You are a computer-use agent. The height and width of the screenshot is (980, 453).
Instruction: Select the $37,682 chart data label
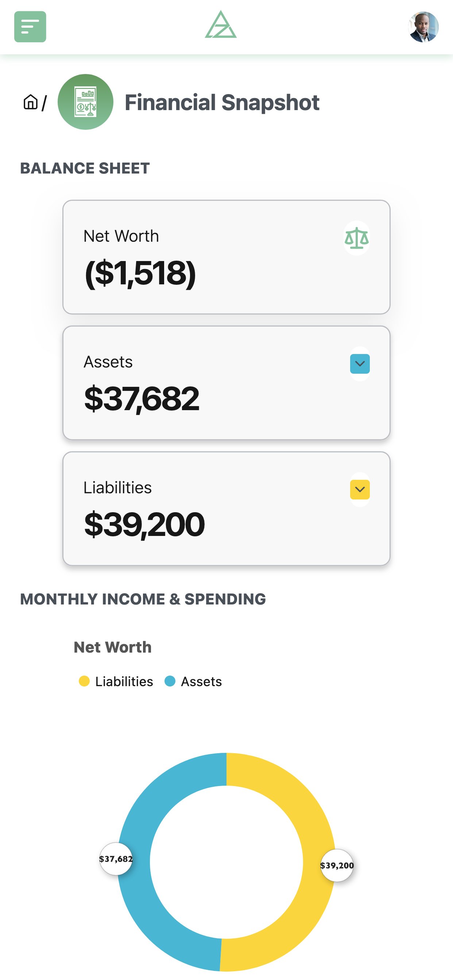point(116,859)
